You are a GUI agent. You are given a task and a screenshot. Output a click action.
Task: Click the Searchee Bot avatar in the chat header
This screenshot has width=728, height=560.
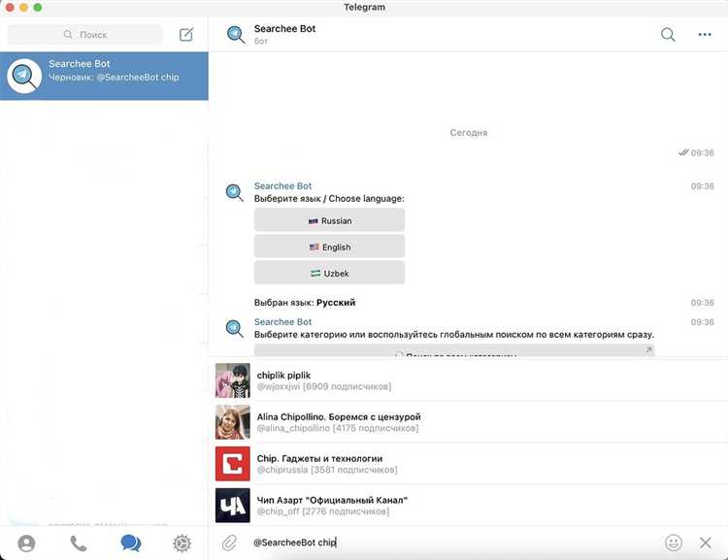pos(236,34)
